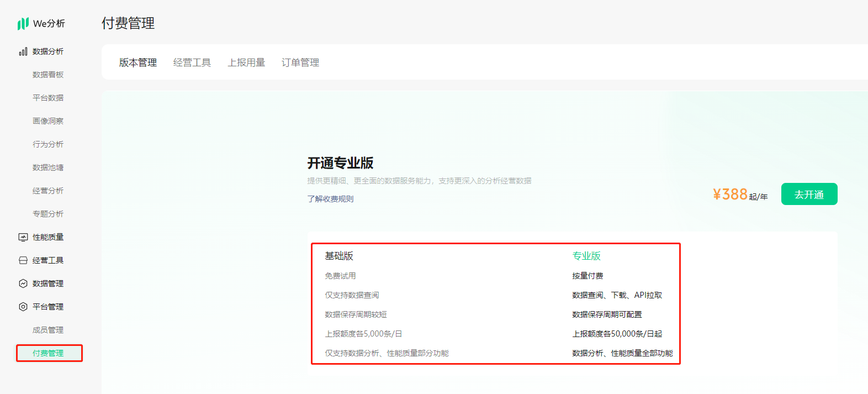Click the green 去开通 button
The height and width of the screenshot is (394, 868).
(809, 194)
